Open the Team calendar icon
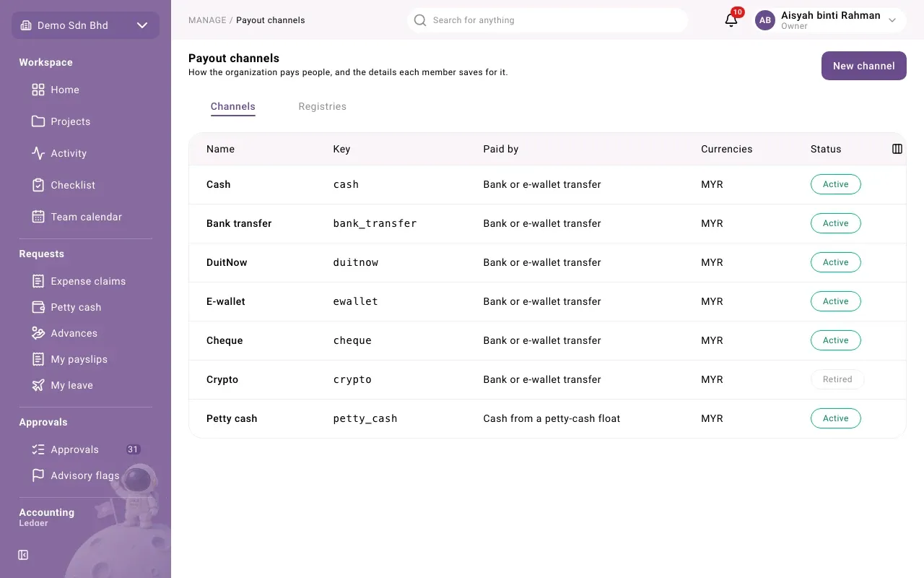Image resolution: width=924 pixels, height=578 pixels. point(38,217)
